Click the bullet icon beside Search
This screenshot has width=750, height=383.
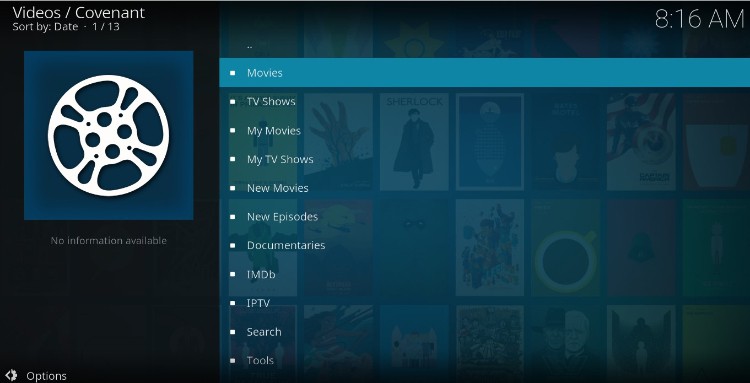click(232, 332)
